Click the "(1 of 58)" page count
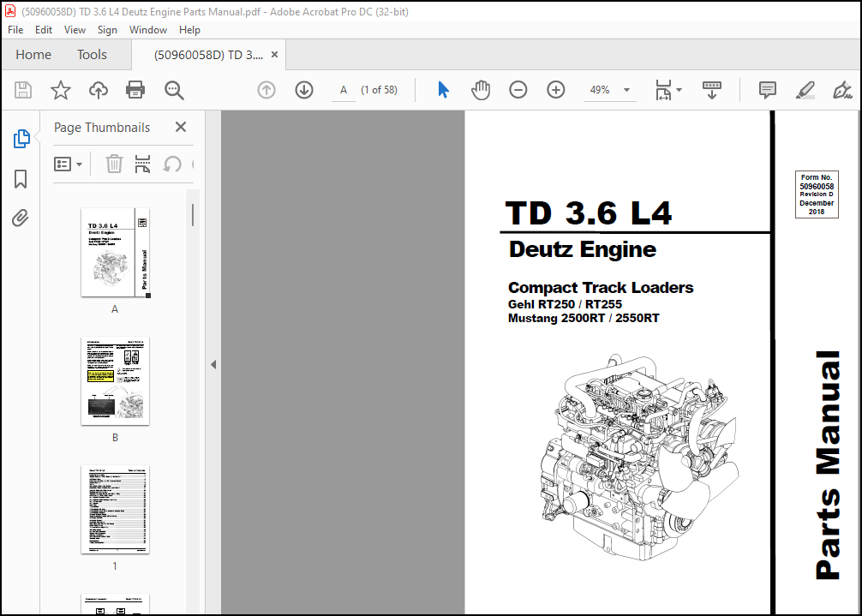The height and width of the screenshot is (616, 862). 379,90
